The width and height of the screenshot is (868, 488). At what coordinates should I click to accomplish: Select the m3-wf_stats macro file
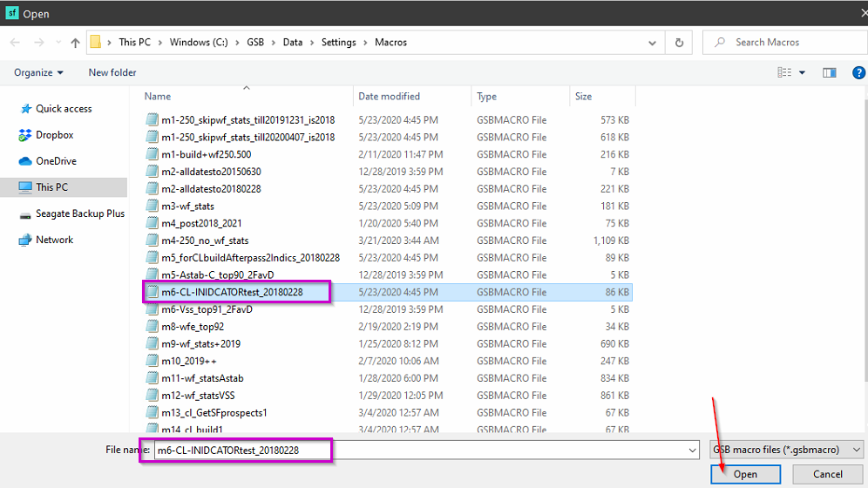[x=187, y=207]
